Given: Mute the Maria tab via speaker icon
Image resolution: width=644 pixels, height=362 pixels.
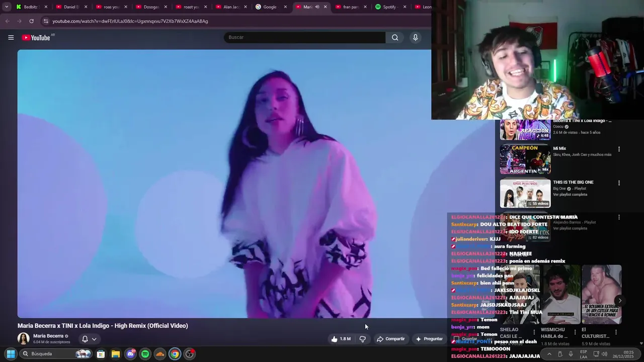Looking at the screenshot, I should click(317, 7).
